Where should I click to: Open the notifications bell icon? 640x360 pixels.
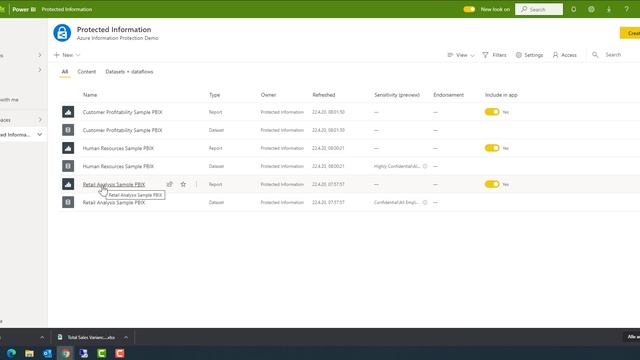coord(573,9)
